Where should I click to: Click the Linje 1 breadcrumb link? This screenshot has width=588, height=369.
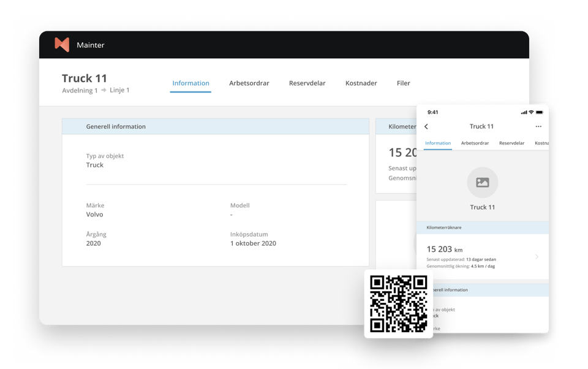(x=119, y=91)
